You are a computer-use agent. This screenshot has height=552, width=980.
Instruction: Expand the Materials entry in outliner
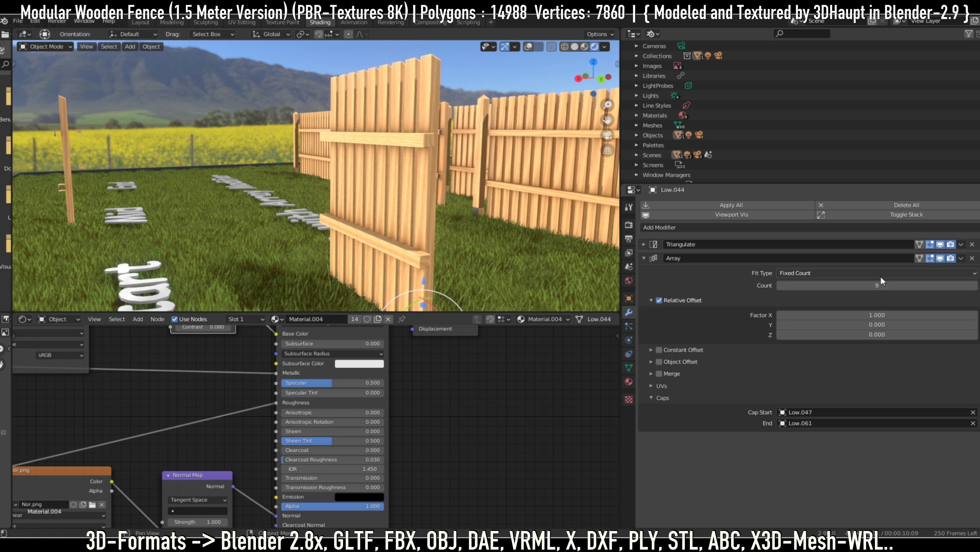coord(636,115)
